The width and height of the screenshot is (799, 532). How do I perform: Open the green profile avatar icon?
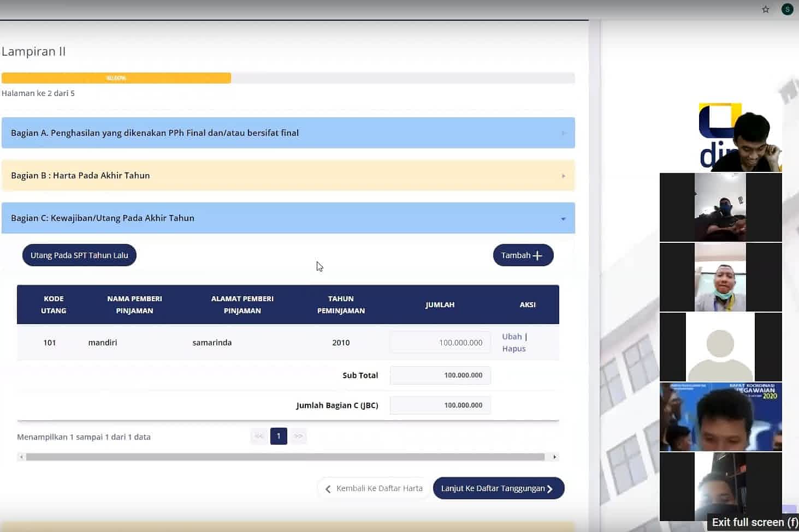pos(787,9)
